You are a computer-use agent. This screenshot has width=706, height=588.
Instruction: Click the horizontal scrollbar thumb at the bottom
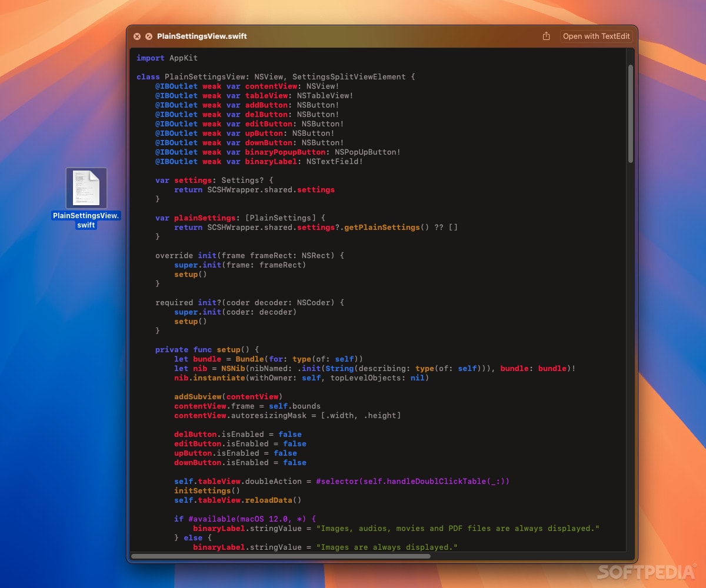click(x=281, y=556)
